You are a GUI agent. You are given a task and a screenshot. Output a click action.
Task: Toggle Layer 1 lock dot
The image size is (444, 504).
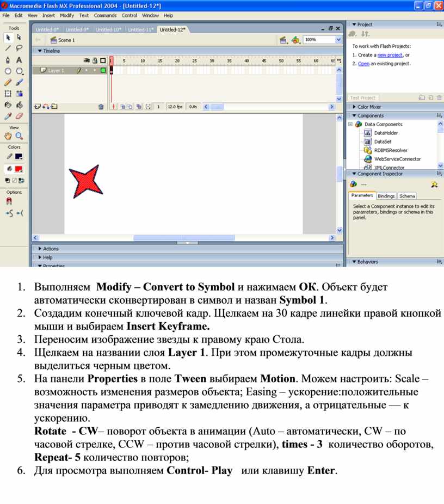coord(95,70)
